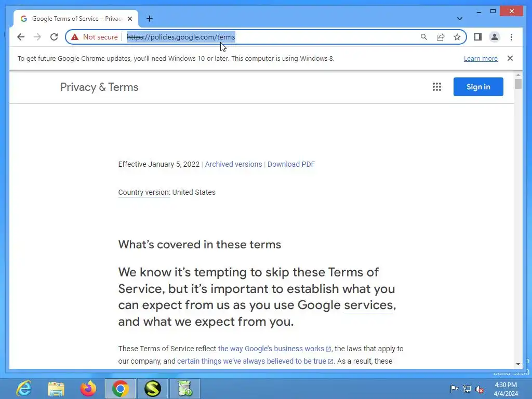The image size is (532, 399).
Task: Open the Archived versions link
Action: (x=233, y=164)
